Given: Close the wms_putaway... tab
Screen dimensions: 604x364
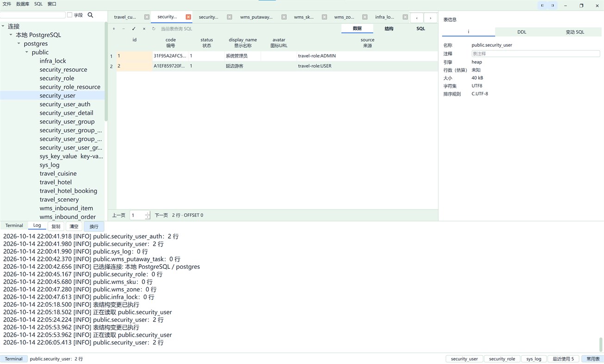Looking at the screenshot, I should click(x=284, y=17).
